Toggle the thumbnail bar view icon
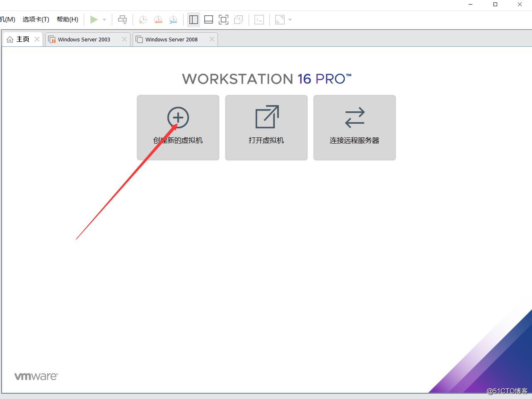This screenshot has width=532, height=399. click(x=209, y=19)
